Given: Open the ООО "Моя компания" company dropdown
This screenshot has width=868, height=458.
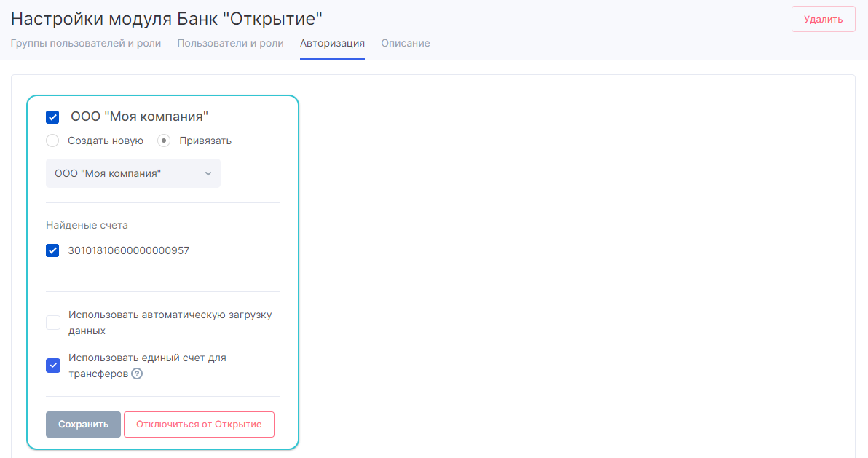Looking at the screenshot, I should coord(133,173).
